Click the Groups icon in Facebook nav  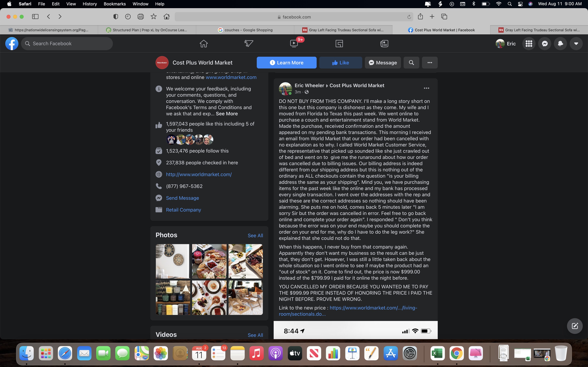point(339,43)
